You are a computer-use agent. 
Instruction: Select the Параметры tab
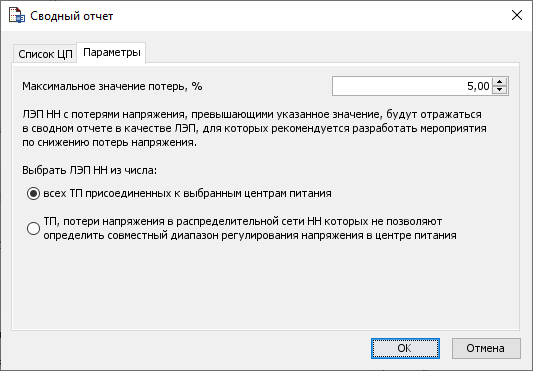pyautogui.click(x=111, y=53)
